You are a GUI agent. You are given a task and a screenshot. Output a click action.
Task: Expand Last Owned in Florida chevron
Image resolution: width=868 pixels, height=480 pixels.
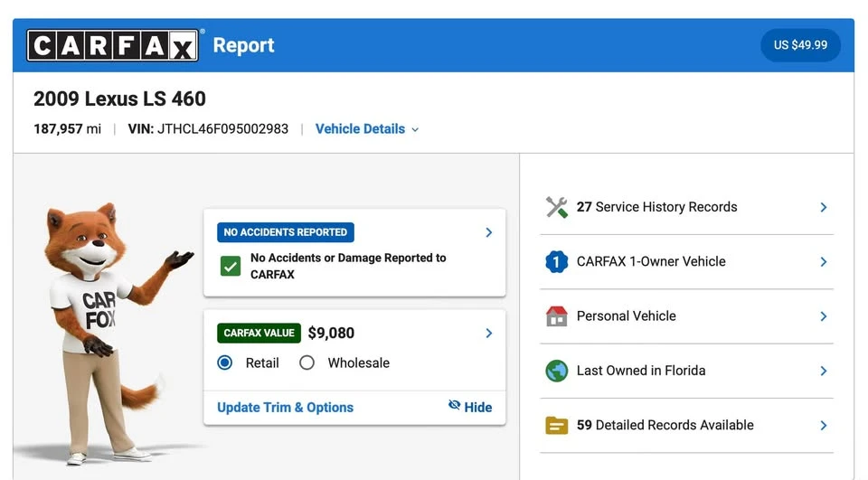824,371
